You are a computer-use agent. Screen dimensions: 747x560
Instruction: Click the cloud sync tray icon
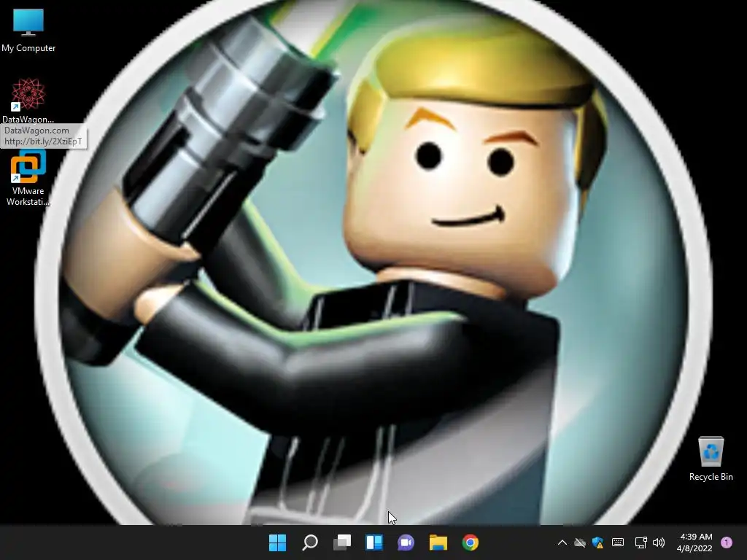click(x=580, y=542)
